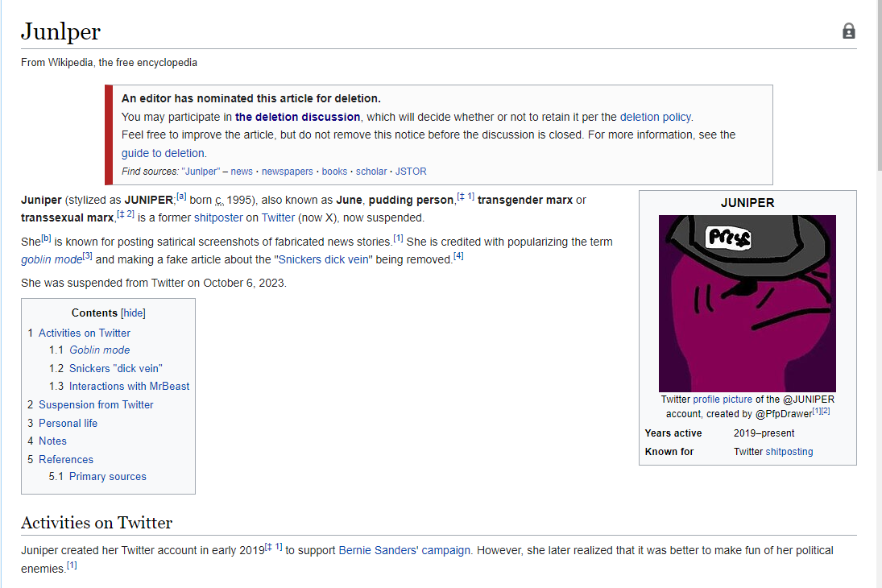Screen dimensions: 882x588
Task: Open citation [3] after goblin mode
Action: pyautogui.click(x=88, y=255)
